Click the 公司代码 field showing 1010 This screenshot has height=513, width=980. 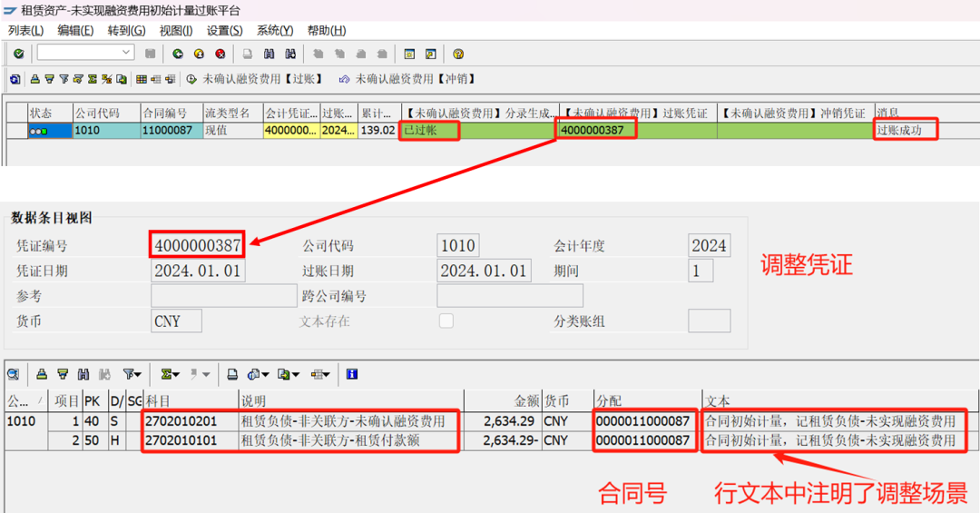(x=458, y=245)
